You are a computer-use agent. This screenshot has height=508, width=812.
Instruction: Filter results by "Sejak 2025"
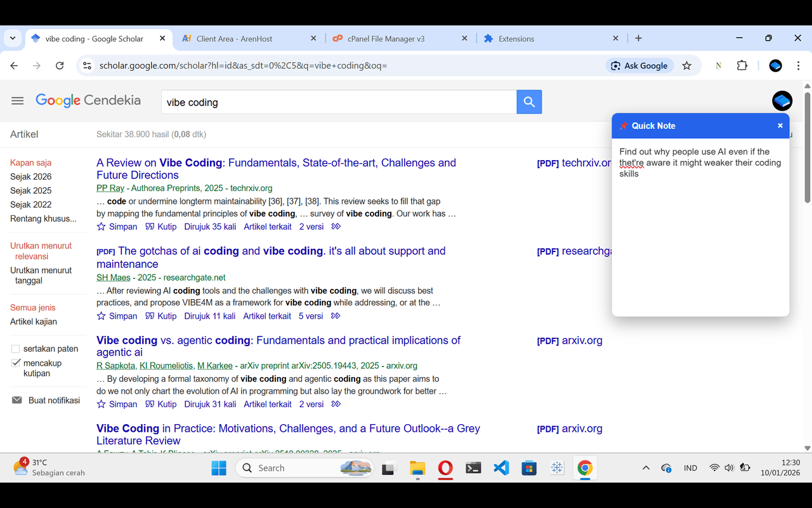coord(31,190)
